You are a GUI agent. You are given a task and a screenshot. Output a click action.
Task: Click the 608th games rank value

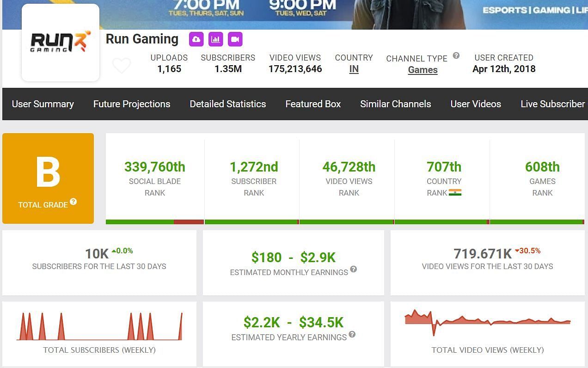(542, 167)
